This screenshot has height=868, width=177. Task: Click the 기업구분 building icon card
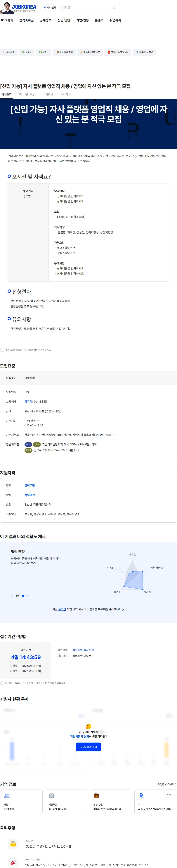[66, 802]
